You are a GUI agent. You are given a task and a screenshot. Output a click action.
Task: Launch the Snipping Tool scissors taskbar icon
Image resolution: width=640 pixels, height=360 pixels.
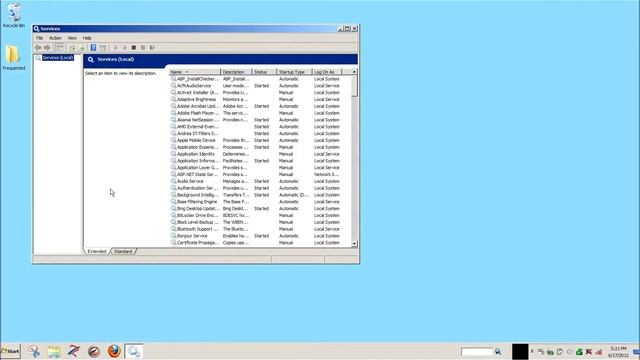point(34,351)
